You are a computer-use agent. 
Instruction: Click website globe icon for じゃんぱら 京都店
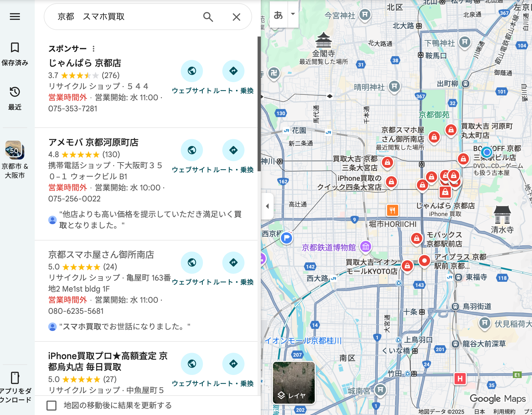pyautogui.click(x=192, y=71)
